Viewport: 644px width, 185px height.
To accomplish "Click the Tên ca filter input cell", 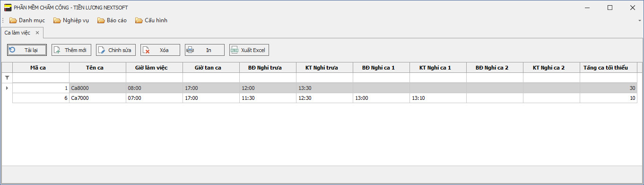I will (x=97, y=78).
